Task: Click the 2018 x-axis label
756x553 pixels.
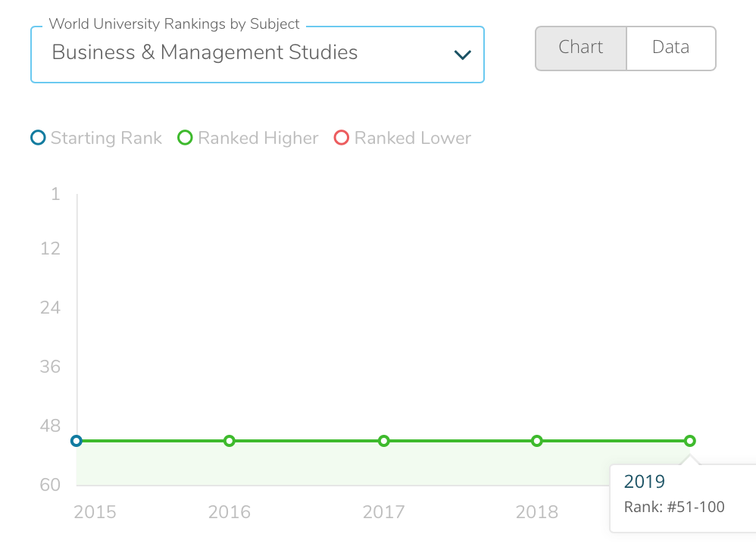Action: [536, 512]
